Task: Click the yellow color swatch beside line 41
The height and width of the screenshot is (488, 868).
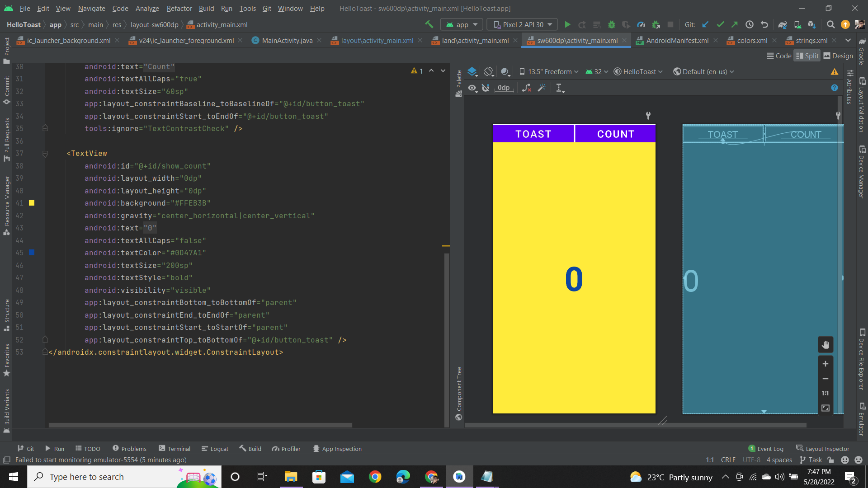Action: (x=31, y=203)
